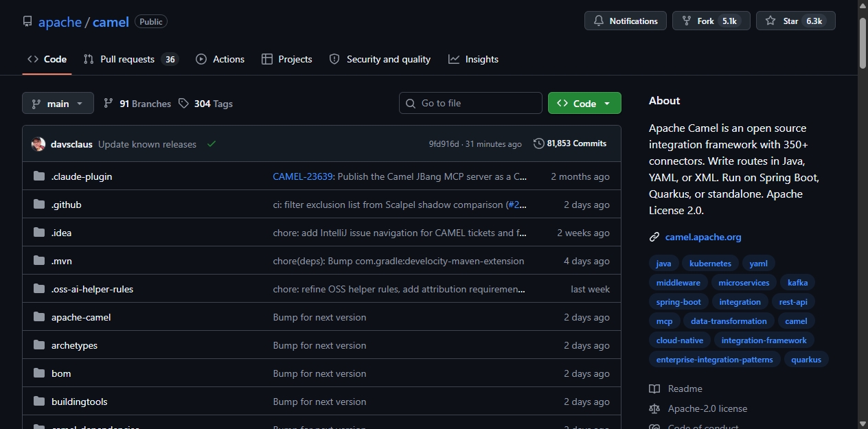View the 304 Tags list

205,104
